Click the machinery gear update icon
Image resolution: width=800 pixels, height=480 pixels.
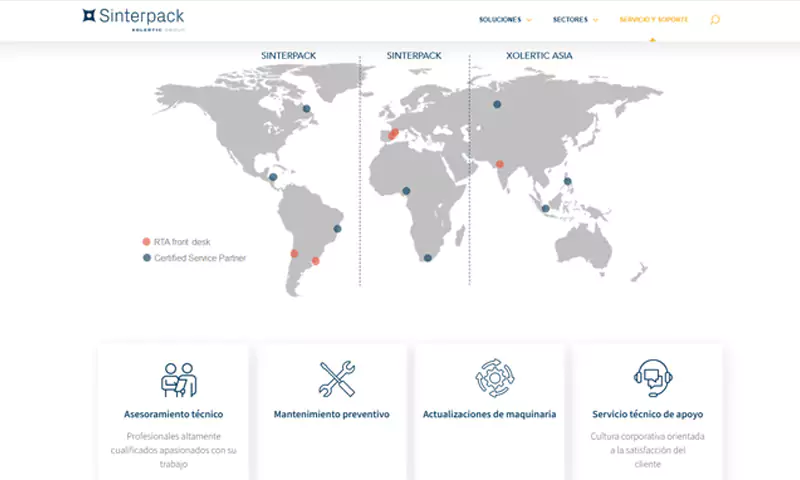click(x=494, y=378)
